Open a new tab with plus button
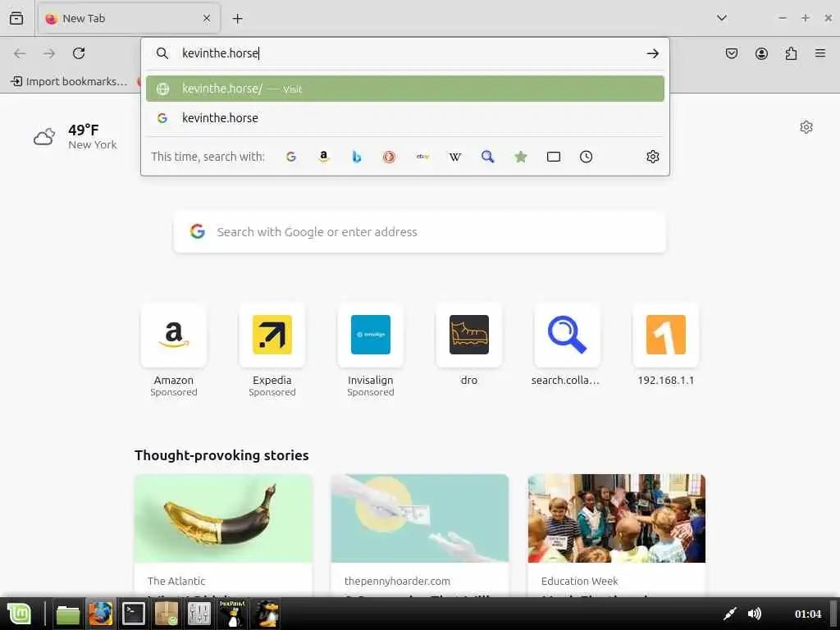840x630 pixels. [237, 19]
